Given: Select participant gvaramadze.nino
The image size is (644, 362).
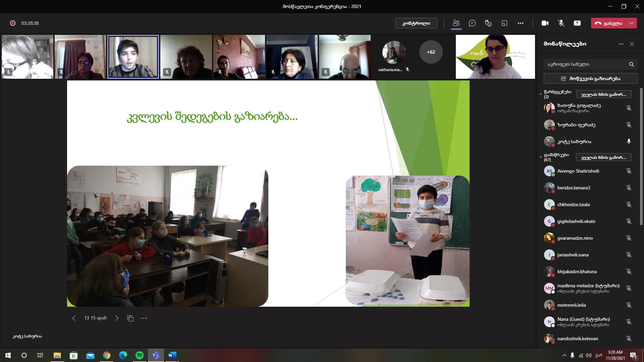Looking at the screenshot, I should (588, 238).
